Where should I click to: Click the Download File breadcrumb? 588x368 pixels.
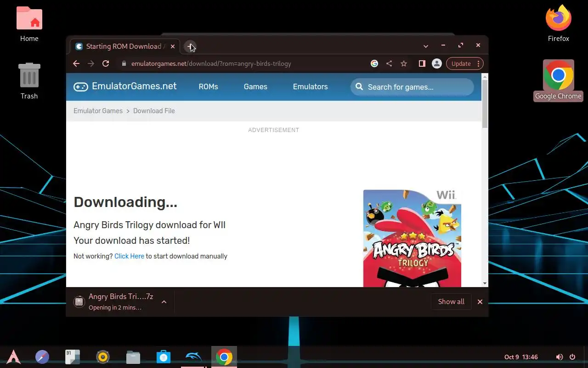click(x=154, y=111)
